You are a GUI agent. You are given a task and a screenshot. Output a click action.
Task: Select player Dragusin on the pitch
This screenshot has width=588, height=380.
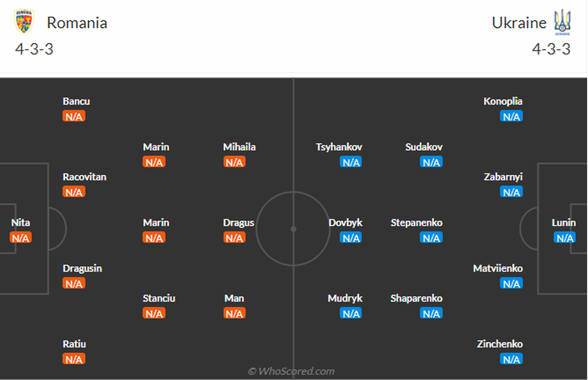pos(82,268)
